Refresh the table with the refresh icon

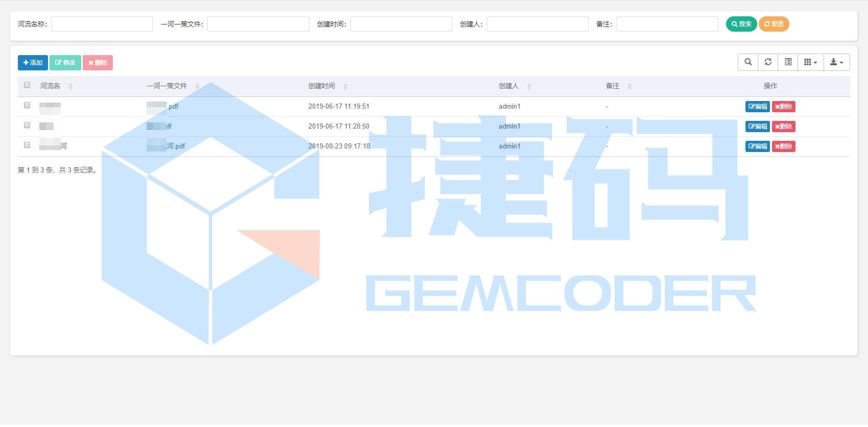pyautogui.click(x=768, y=62)
